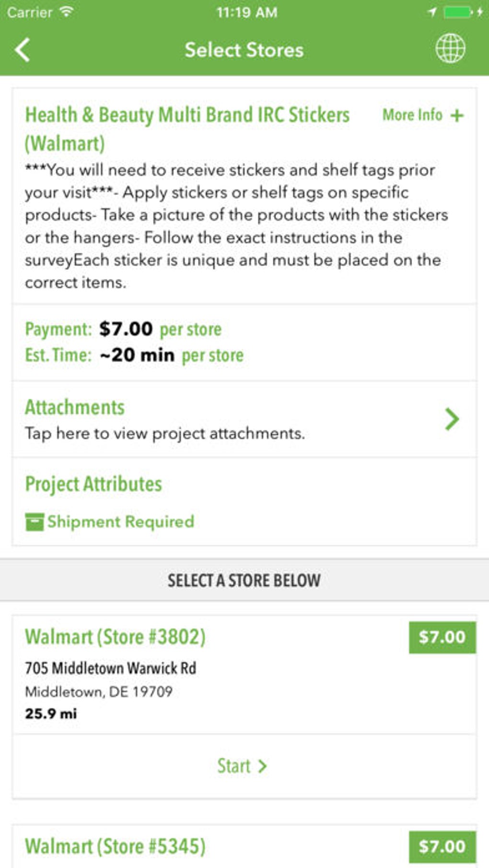Tap the Wi-Fi status icon

[x=66, y=12]
